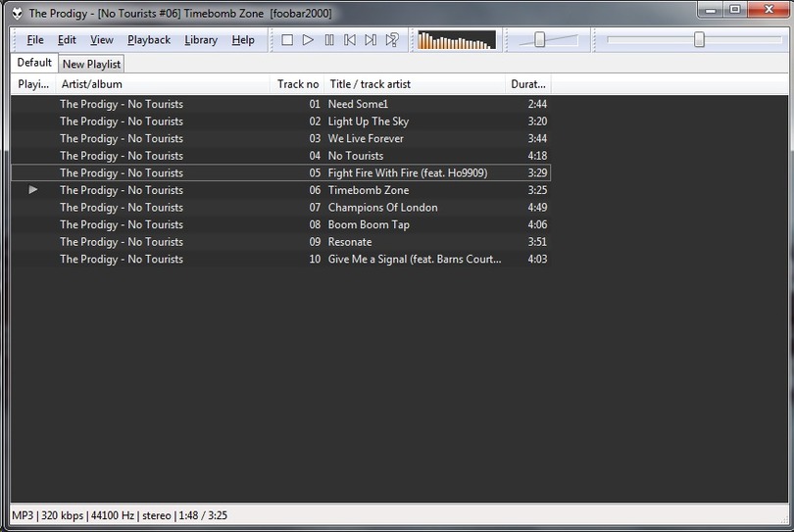Pause playback with the Pause button
Image resolution: width=794 pixels, height=532 pixels.
(x=329, y=40)
